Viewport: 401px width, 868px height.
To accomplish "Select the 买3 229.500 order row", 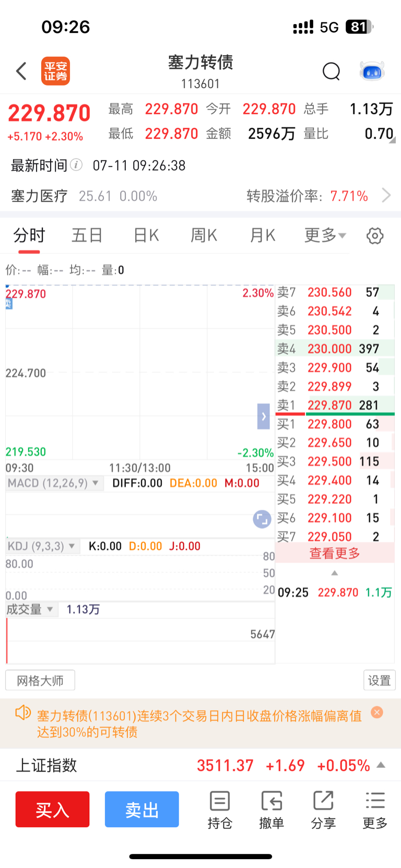I will [x=335, y=461].
